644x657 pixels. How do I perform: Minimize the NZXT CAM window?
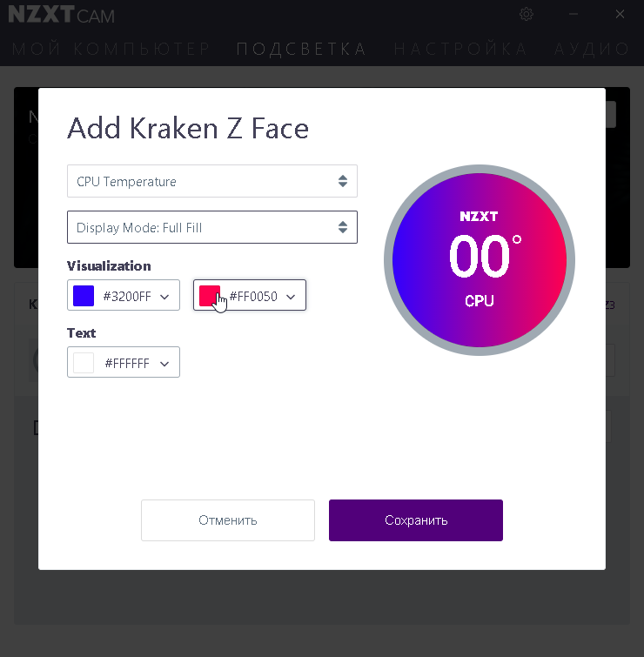574,15
